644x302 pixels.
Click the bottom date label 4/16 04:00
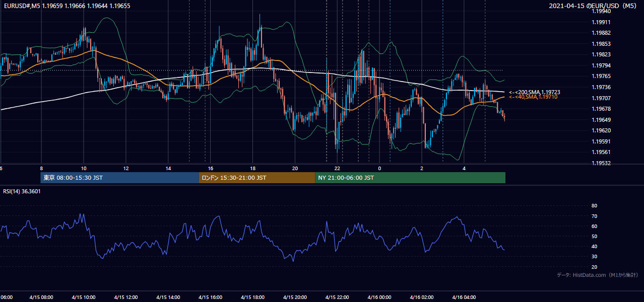[464, 297]
